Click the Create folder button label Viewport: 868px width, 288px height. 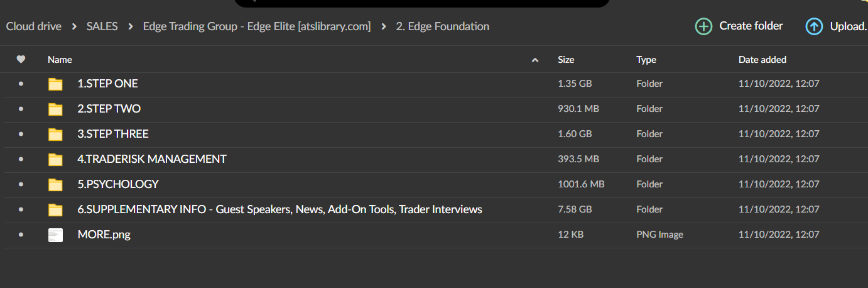click(x=751, y=26)
